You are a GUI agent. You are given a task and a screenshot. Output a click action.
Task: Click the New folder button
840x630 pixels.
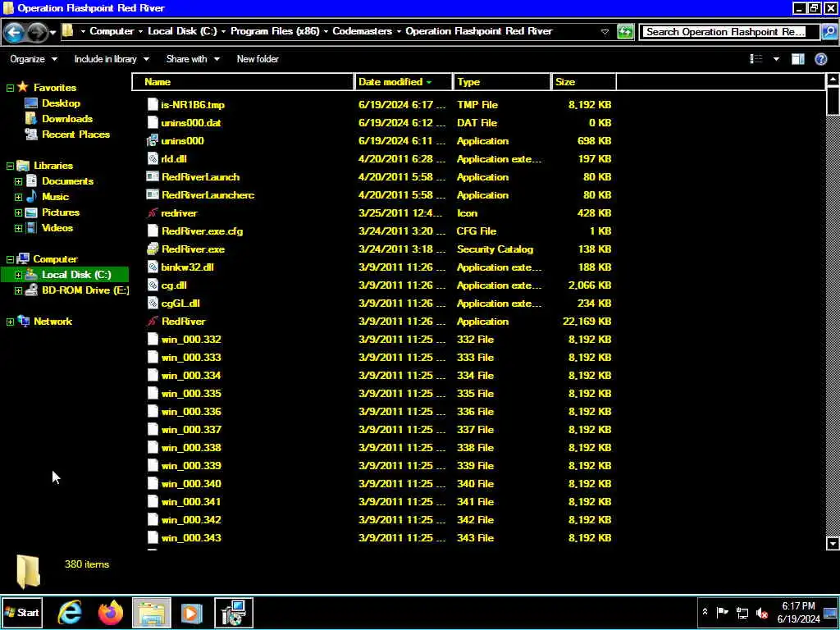coord(258,59)
